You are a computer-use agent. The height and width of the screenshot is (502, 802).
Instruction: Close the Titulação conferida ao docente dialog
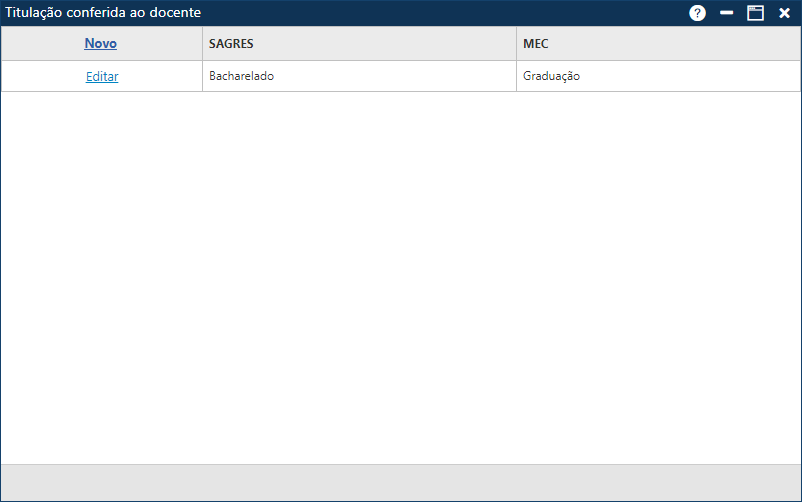click(x=784, y=13)
